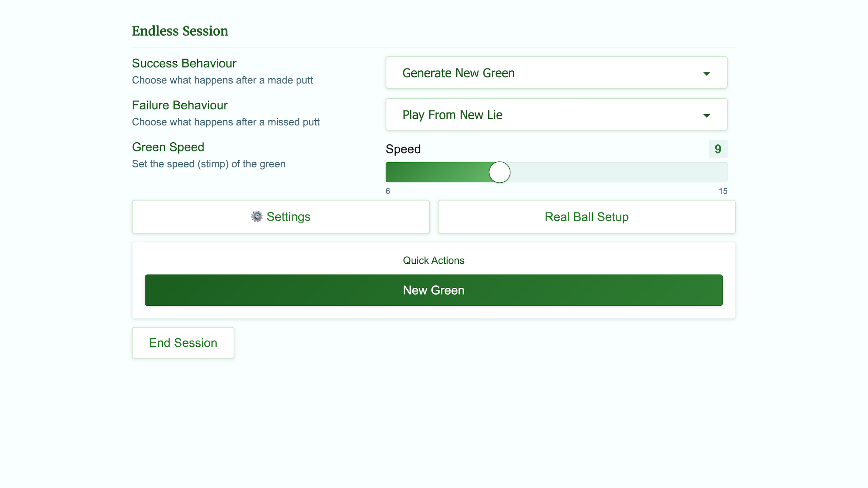The width and height of the screenshot is (868, 488).
Task: Click the unfilled part of the speed slider track
Action: (x=617, y=172)
